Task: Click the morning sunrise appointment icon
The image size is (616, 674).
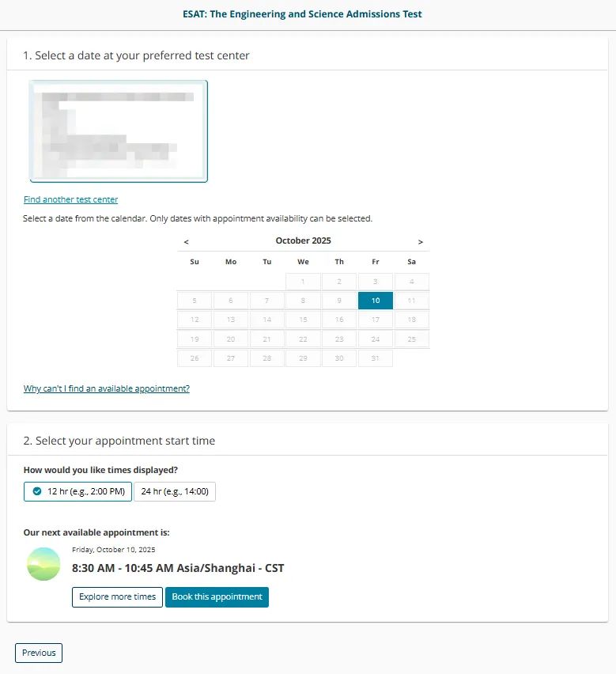Action: click(43, 564)
